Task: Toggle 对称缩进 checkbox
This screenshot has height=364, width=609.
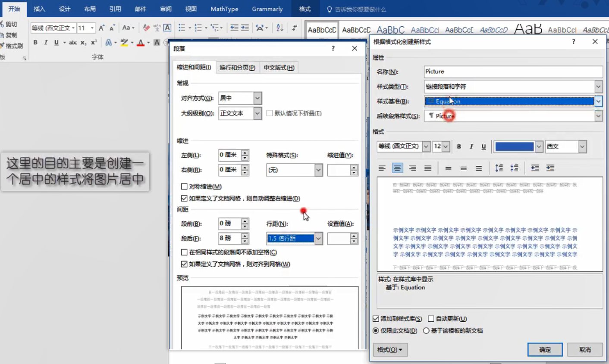Action: (184, 187)
